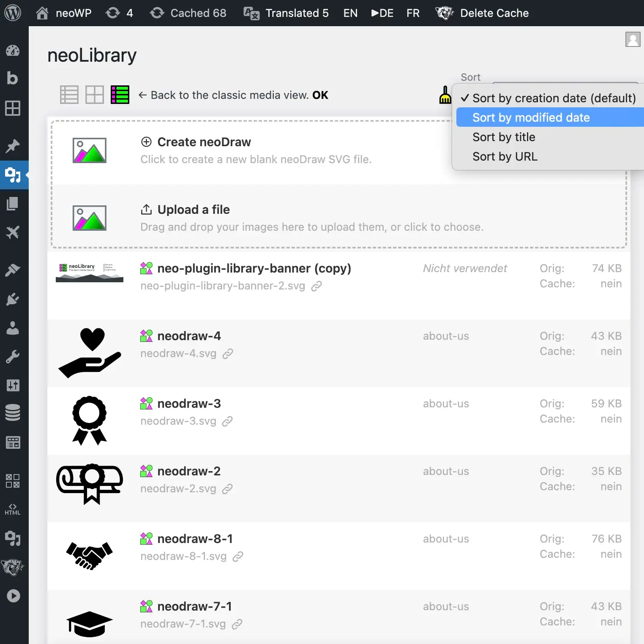The image size is (644, 644).
Task: Open the Plugins icon in the sidebar
Action: click(x=13, y=299)
